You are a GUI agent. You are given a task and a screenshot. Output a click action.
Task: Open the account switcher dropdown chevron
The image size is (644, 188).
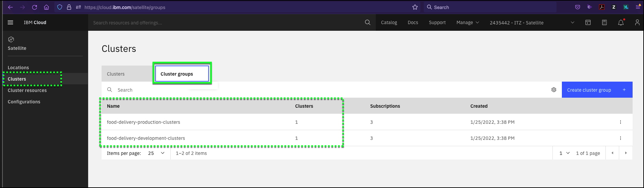tap(573, 22)
